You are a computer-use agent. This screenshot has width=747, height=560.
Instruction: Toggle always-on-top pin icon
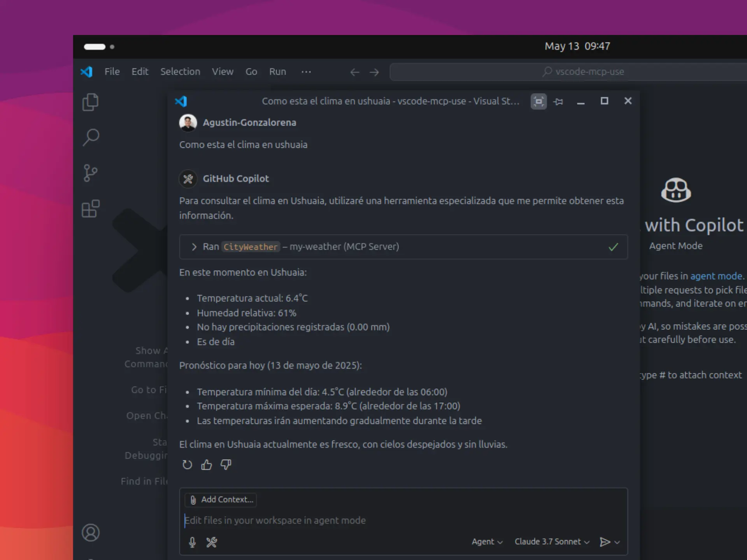558,101
